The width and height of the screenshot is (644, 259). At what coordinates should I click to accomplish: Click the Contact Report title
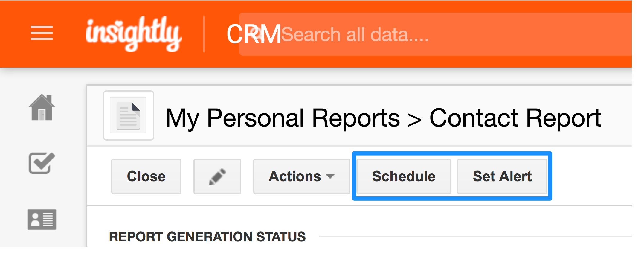[x=515, y=118]
